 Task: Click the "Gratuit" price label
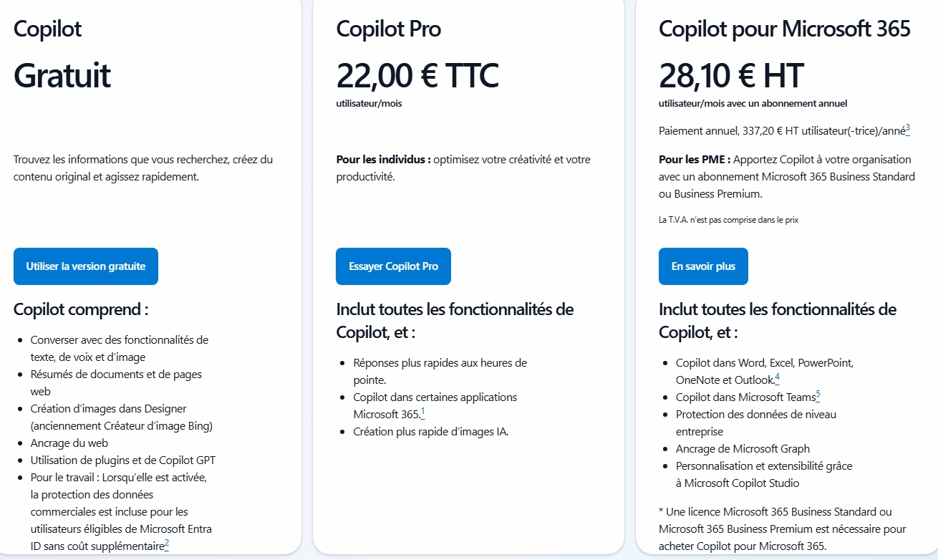pos(62,75)
